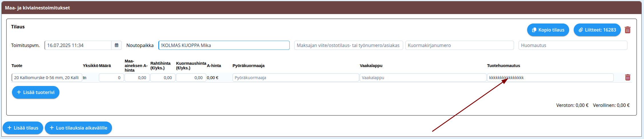Click the Määrä quantity input
644x139 pixels.
click(x=111, y=78)
